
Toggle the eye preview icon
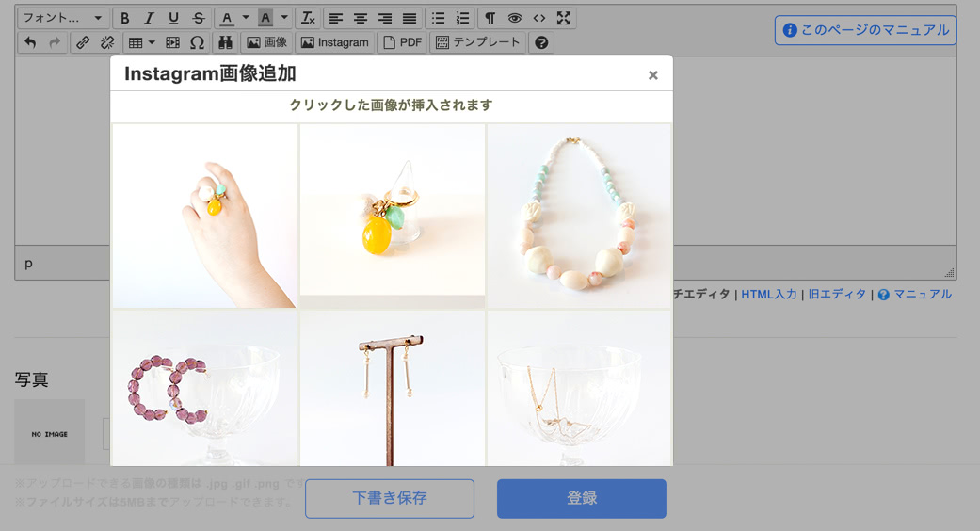[515, 18]
